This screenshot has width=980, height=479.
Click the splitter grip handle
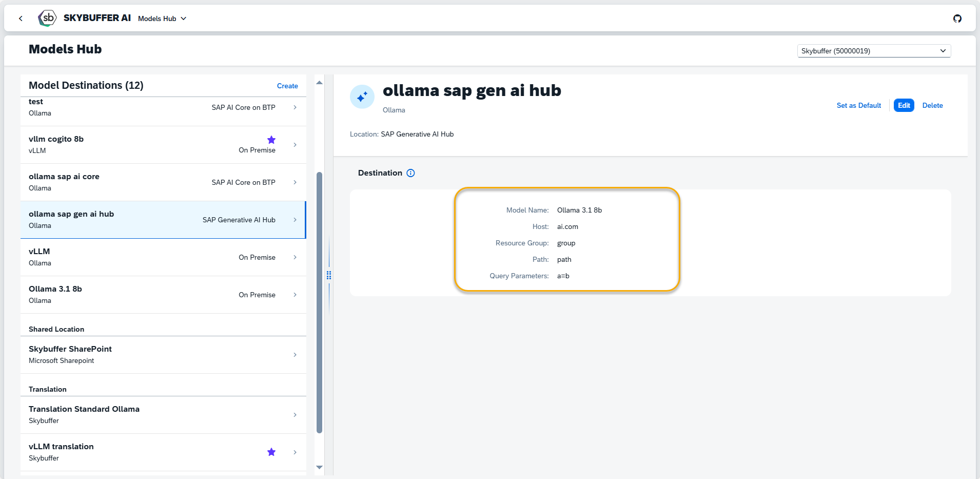pos(329,275)
